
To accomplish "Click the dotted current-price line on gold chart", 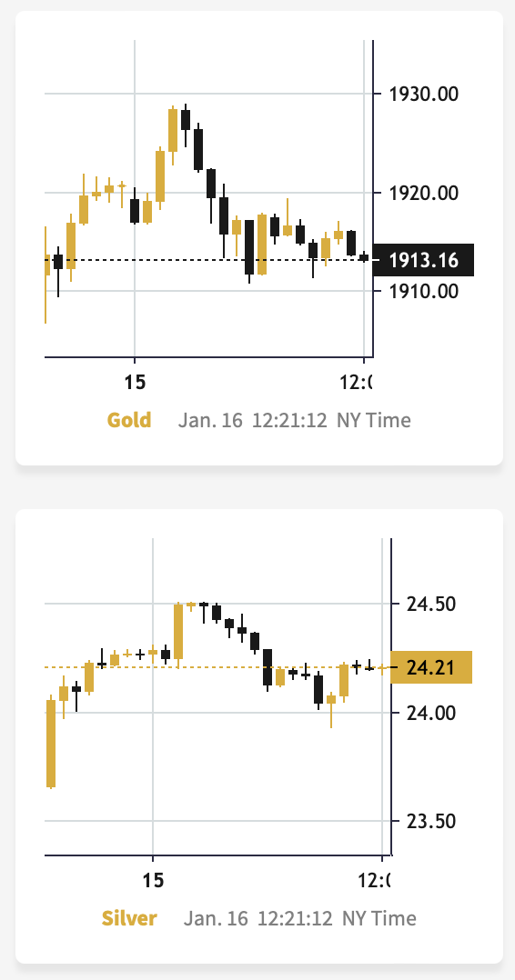I will [x=208, y=259].
